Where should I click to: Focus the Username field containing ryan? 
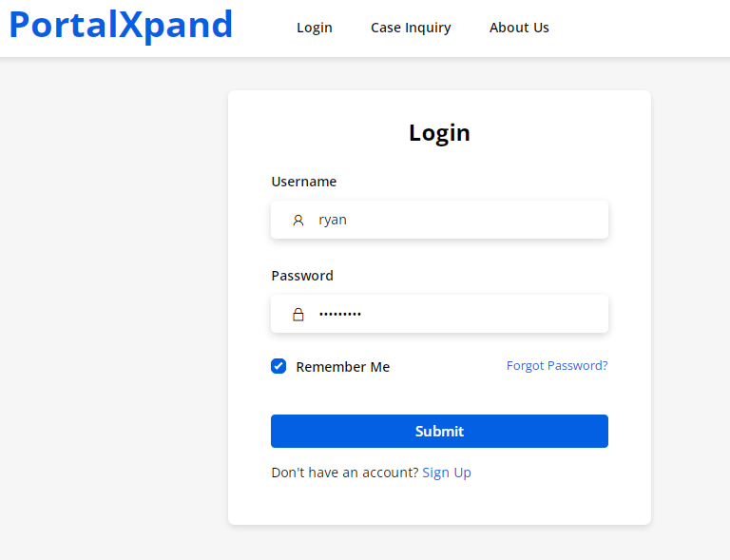456,220
